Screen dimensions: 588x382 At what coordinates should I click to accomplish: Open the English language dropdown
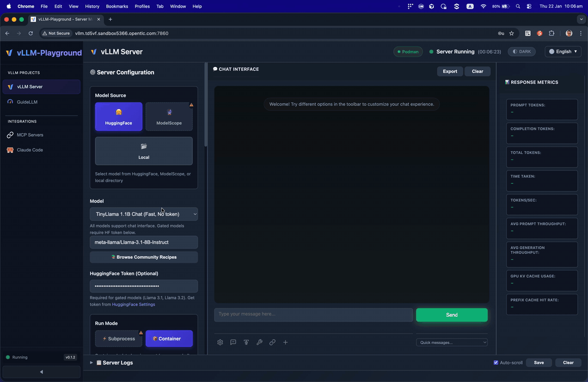563,51
